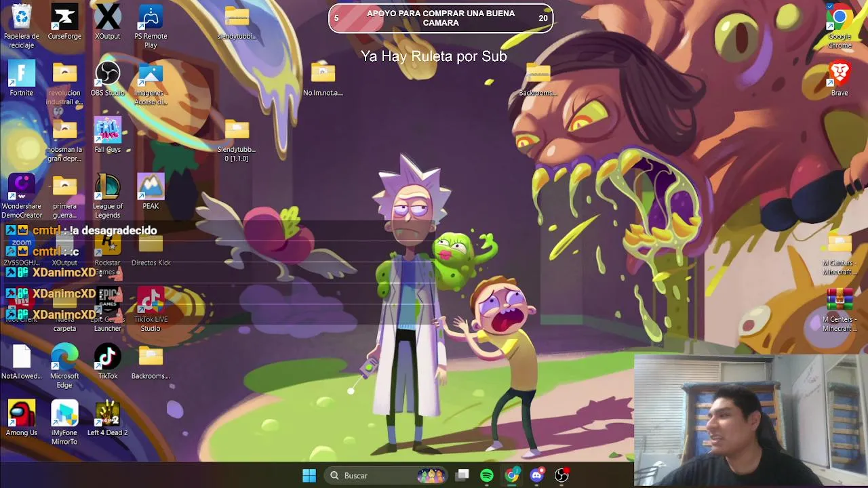868x488 pixels.
Task: Click the chat message 'la desagradecido'
Action: 115,230
